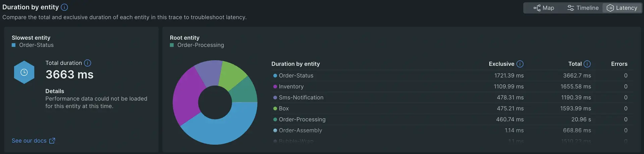Select the Order-Assembly entity row
Viewport: 644px width, 154px height.
pos(300,131)
